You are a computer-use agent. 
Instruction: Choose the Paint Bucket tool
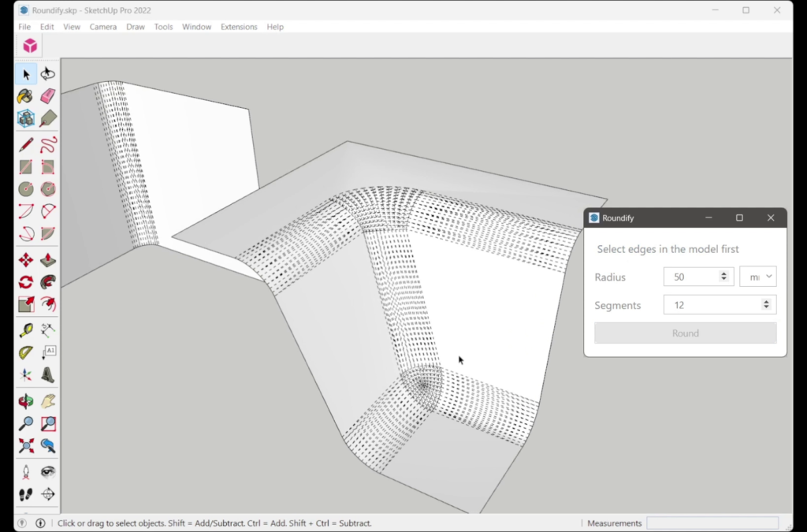pos(26,97)
